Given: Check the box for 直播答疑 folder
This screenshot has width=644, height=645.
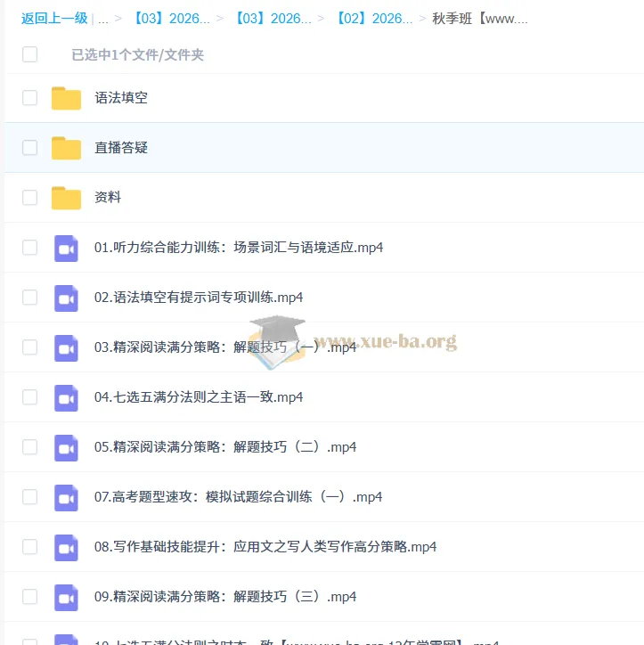Looking at the screenshot, I should pyautogui.click(x=29, y=148).
